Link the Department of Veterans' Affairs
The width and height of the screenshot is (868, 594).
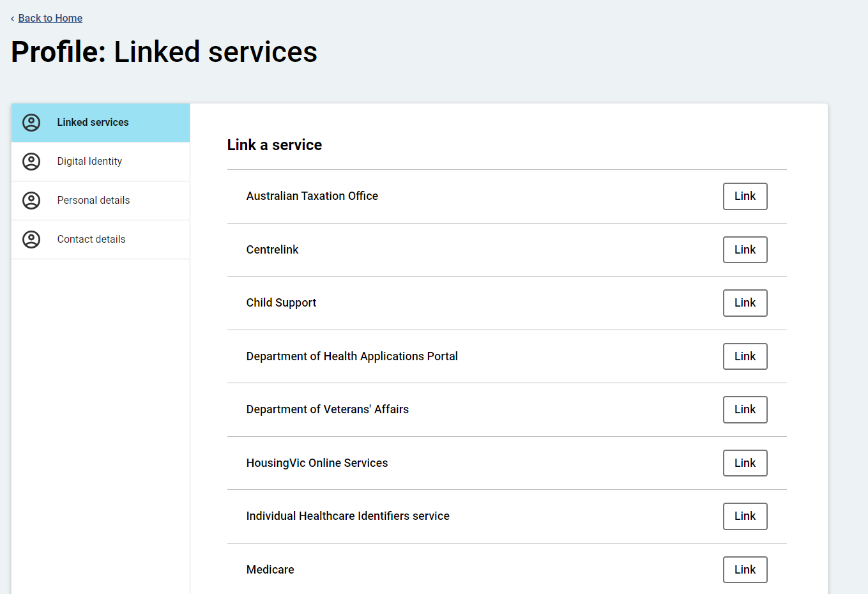745,409
